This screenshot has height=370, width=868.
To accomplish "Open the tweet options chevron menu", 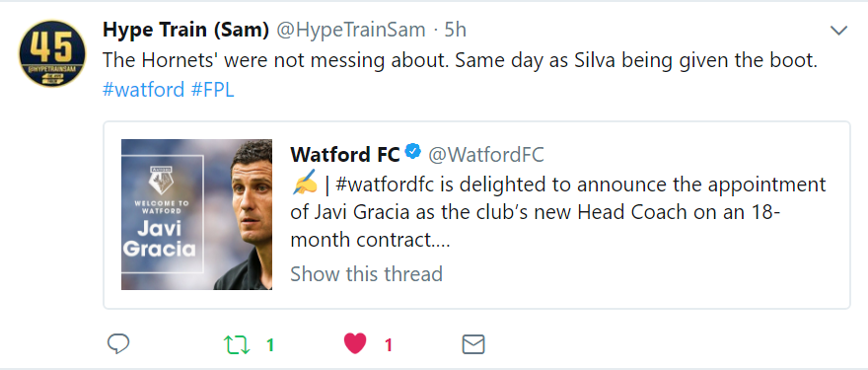I will click(x=839, y=31).
